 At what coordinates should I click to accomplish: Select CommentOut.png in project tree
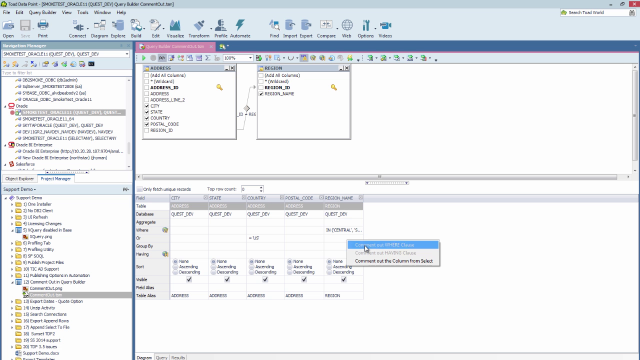(x=46, y=289)
